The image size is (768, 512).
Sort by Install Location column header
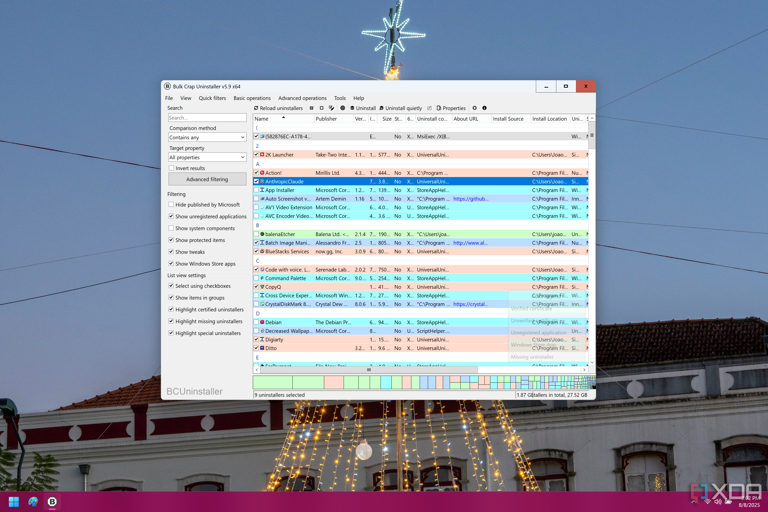[550, 119]
